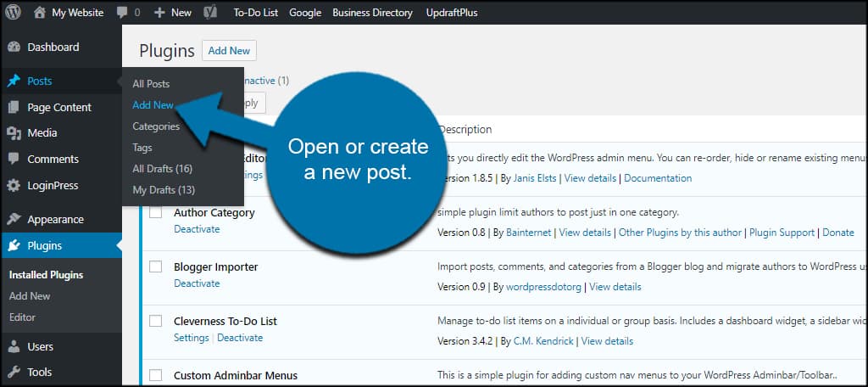Click the Donate link

838,233
